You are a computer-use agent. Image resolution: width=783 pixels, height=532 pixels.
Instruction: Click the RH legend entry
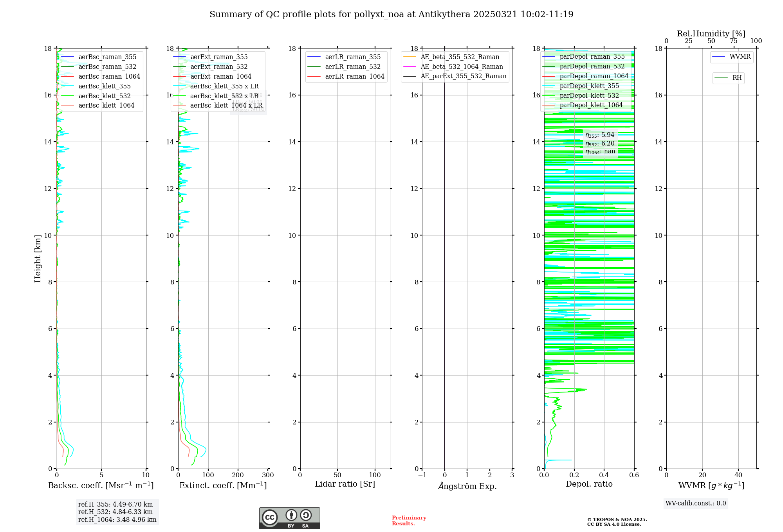(x=728, y=78)
